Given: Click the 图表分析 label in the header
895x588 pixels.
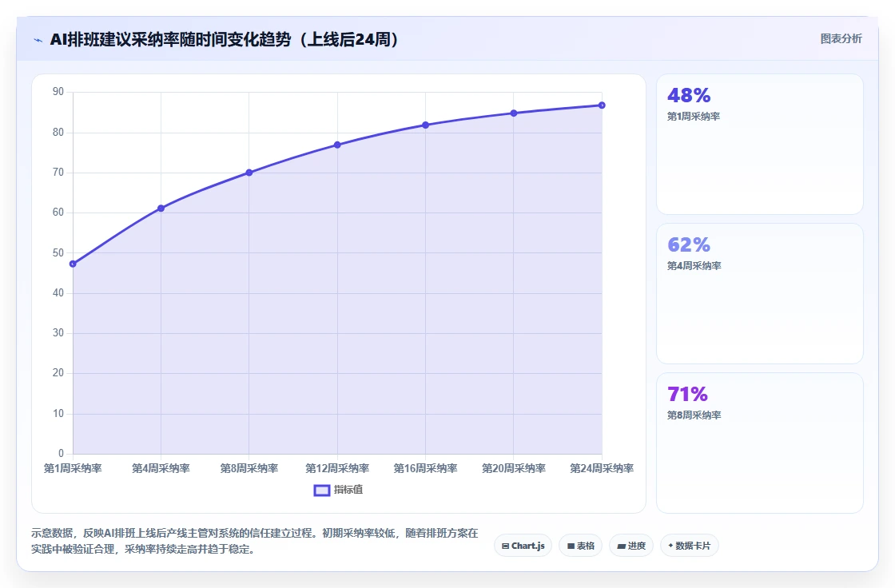Looking at the screenshot, I should coord(841,39).
